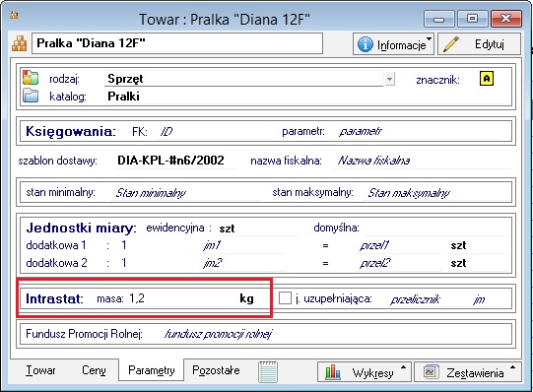The width and height of the screenshot is (533, 392).
Task: Click the przel2 conversion field
Action: point(399,263)
